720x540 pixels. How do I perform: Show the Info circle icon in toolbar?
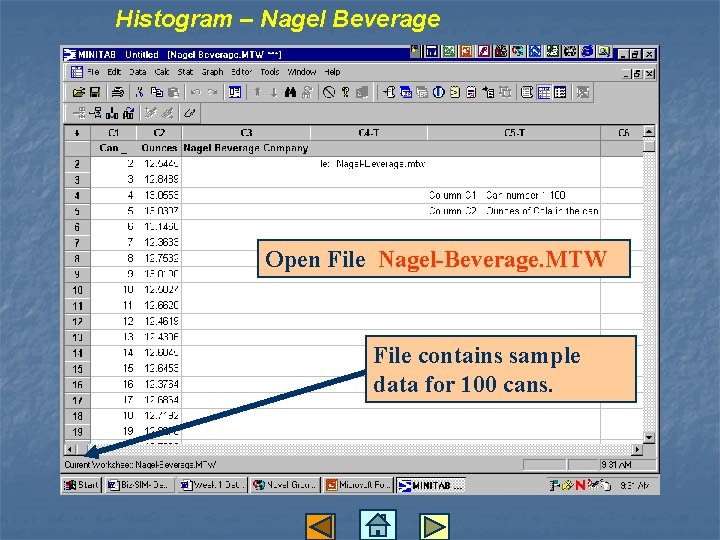tap(439, 92)
